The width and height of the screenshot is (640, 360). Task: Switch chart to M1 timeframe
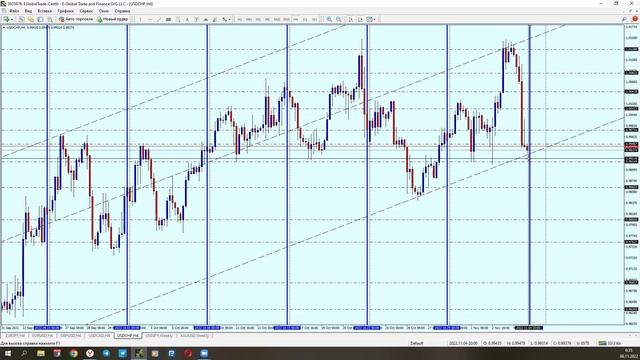click(x=240, y=19)
